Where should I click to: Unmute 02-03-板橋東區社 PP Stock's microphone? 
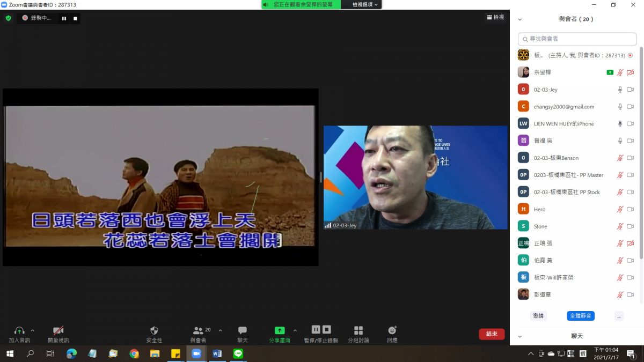click(620, 192)
